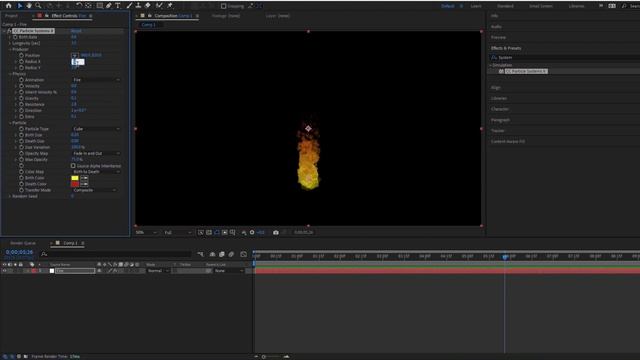
Task: Pick Birth Color with eyedropper
Action: (84, 178)
